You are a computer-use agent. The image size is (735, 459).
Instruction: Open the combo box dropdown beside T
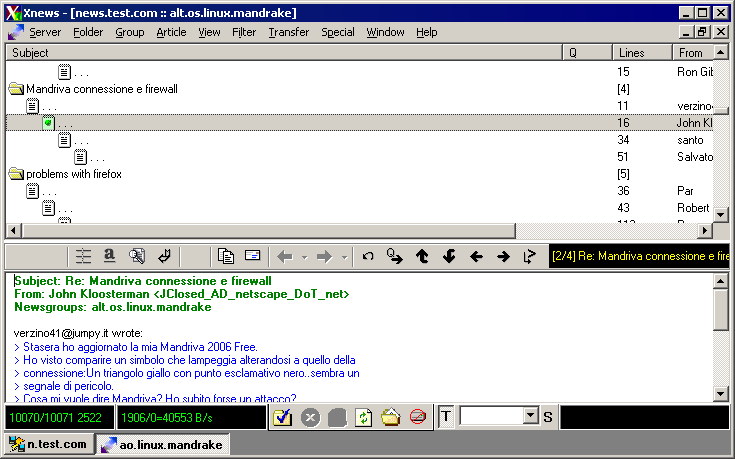point(530,415)
